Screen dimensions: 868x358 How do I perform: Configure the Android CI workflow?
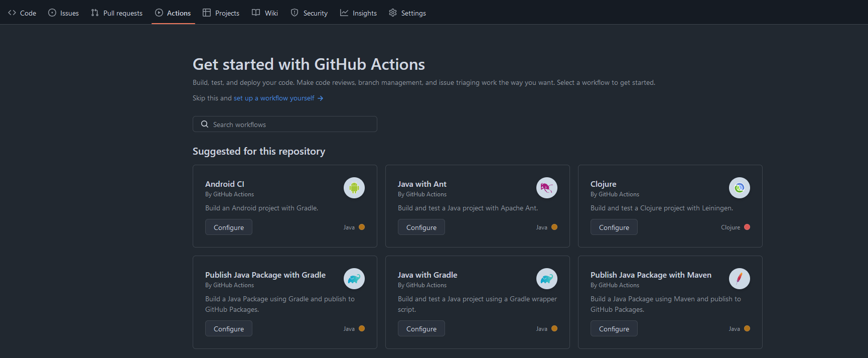pos(229,227)
